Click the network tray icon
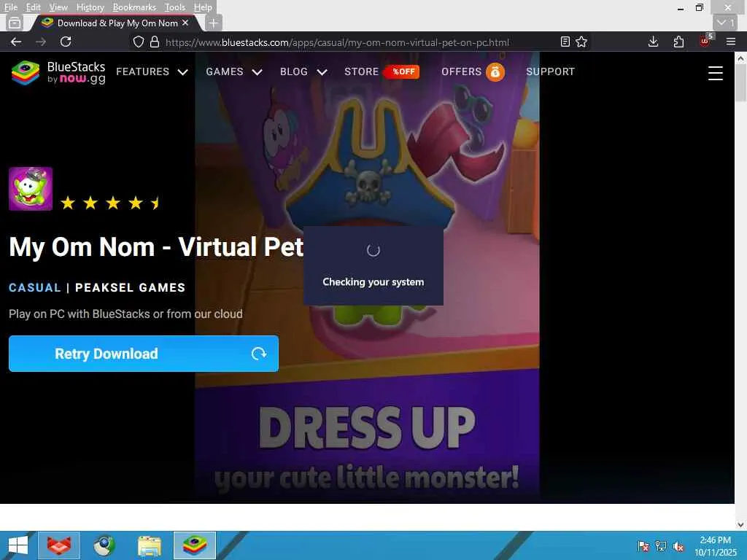Viewport: 747px width, 560px height. tap(661, 546)
